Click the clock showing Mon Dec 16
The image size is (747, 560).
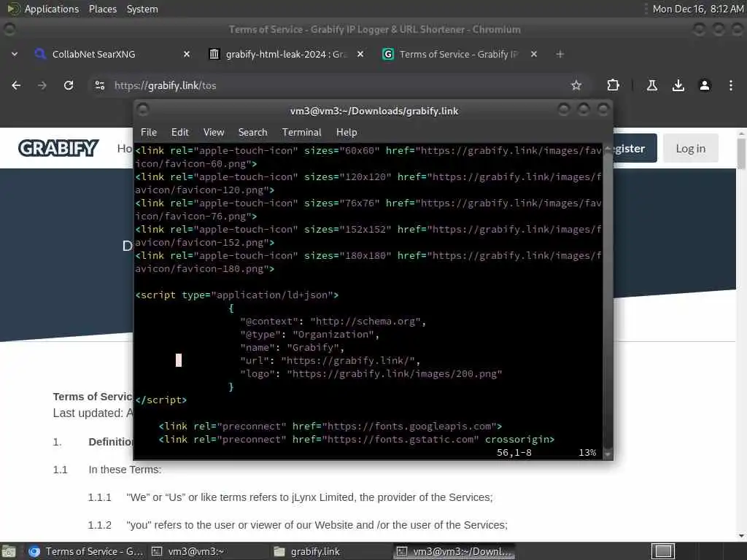point(697,9)
